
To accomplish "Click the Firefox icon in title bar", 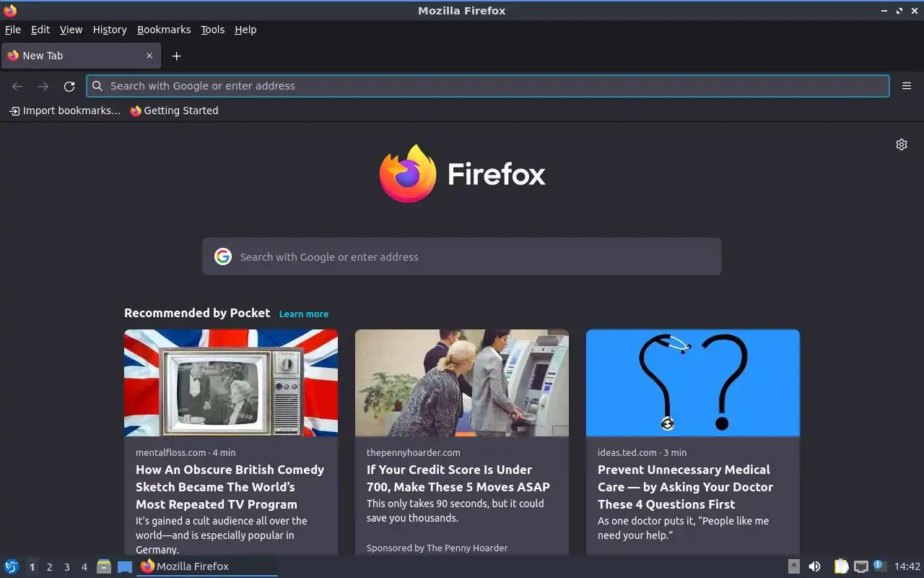I will (x=10, y=11).
